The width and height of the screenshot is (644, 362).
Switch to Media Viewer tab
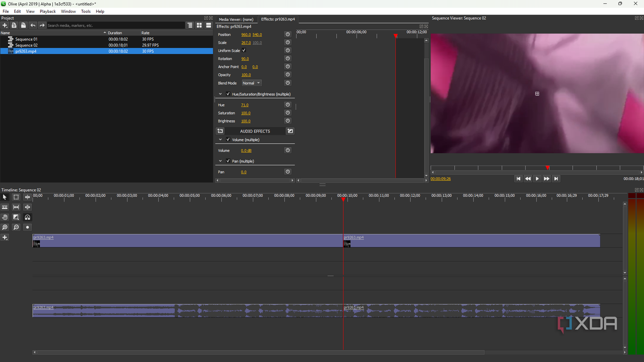236,19
